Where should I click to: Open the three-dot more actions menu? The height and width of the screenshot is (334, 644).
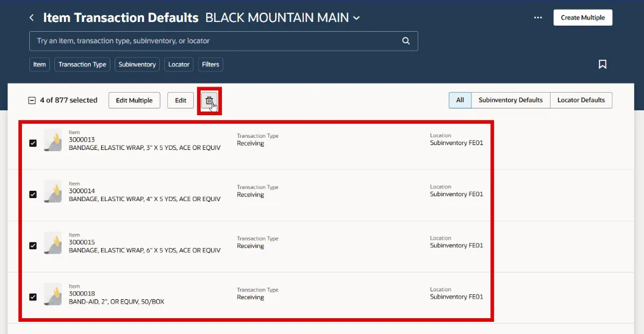538,18
